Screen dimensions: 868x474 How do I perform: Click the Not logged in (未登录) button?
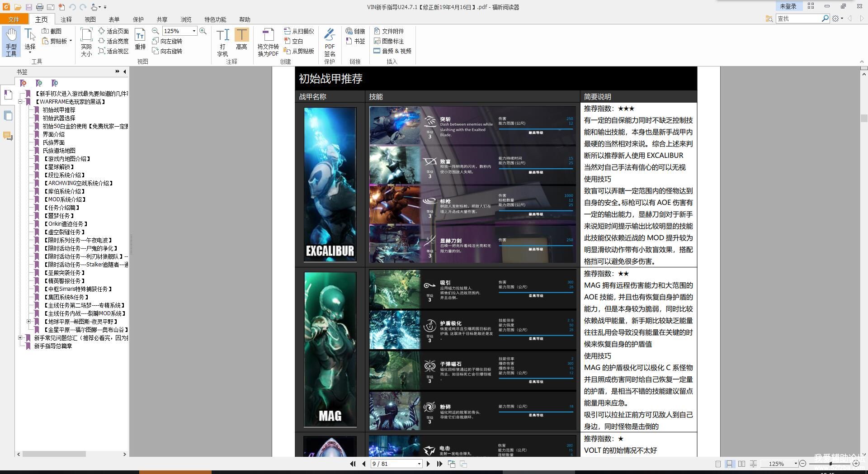tap(788, 6)
